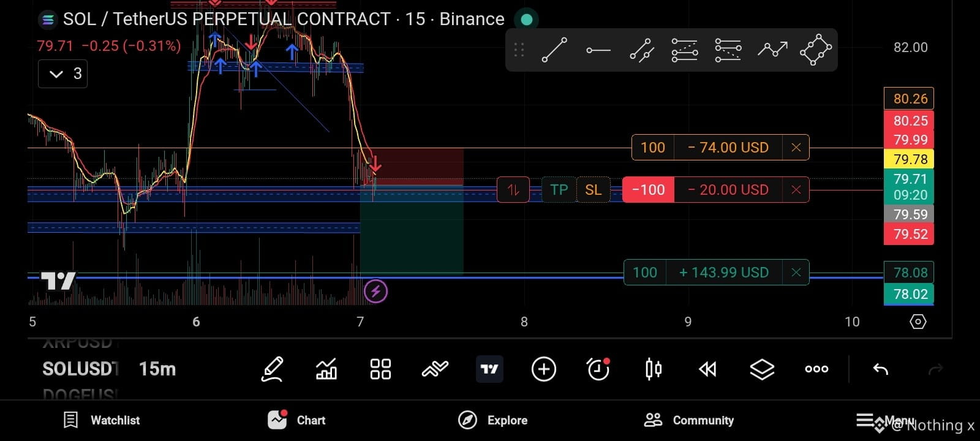Tap the red 79.99 price label
This screenshot has height=441, width=980.
(x=909, y=140)
